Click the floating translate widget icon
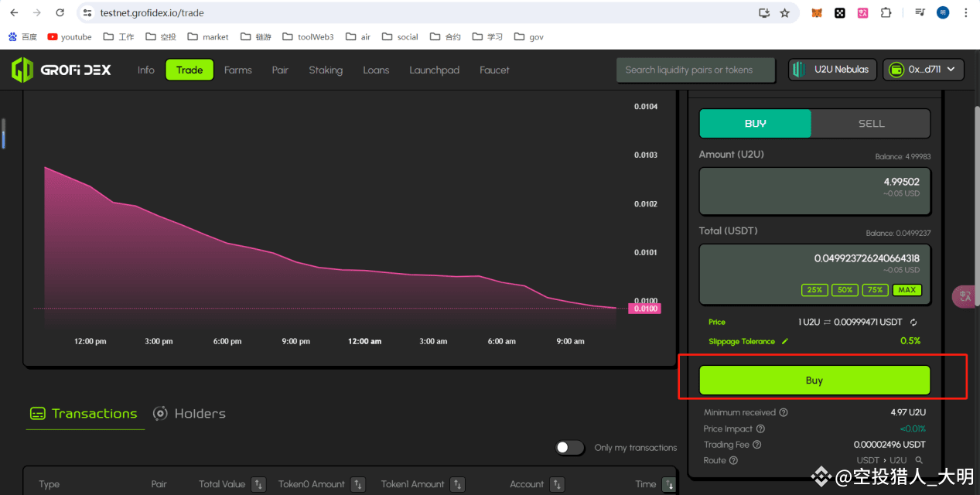The image size is (980, 495). [x=965, y=295]
